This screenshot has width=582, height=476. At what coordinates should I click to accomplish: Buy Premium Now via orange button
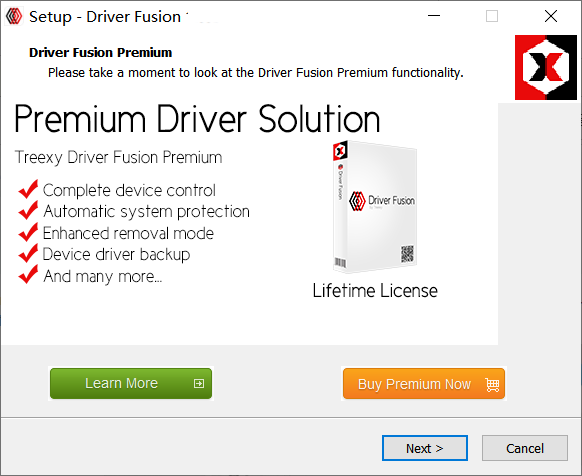click(x=424, y=384)
